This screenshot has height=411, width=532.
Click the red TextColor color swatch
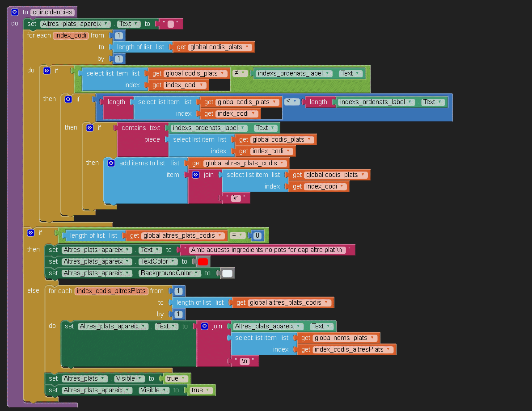pos(203,262)
